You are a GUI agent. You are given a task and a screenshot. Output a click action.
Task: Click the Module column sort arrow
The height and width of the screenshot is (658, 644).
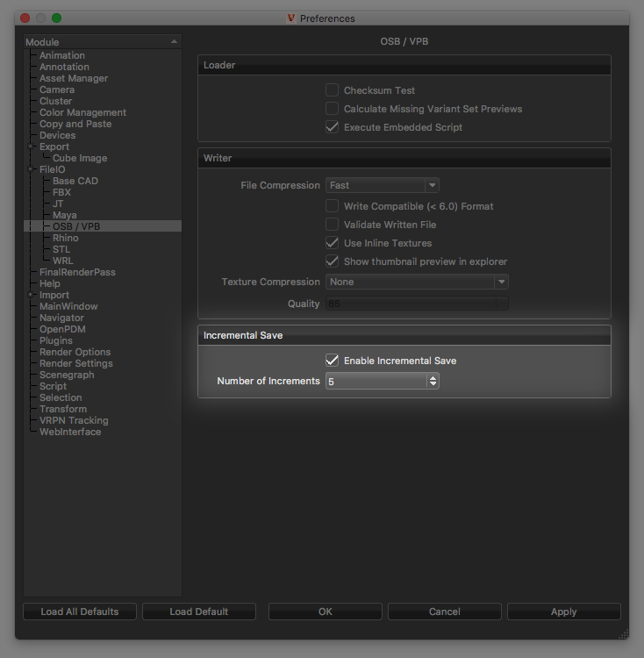tap(174, 41)
